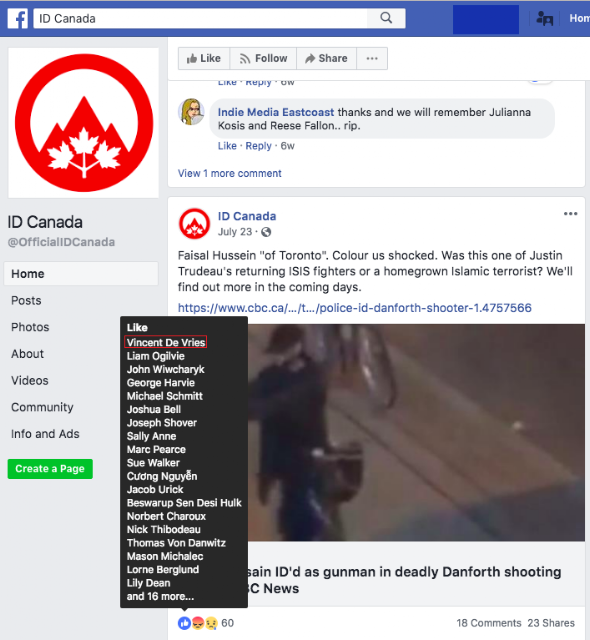Expand View 1 more comment

pyautogui.click(x=230, y=173)
